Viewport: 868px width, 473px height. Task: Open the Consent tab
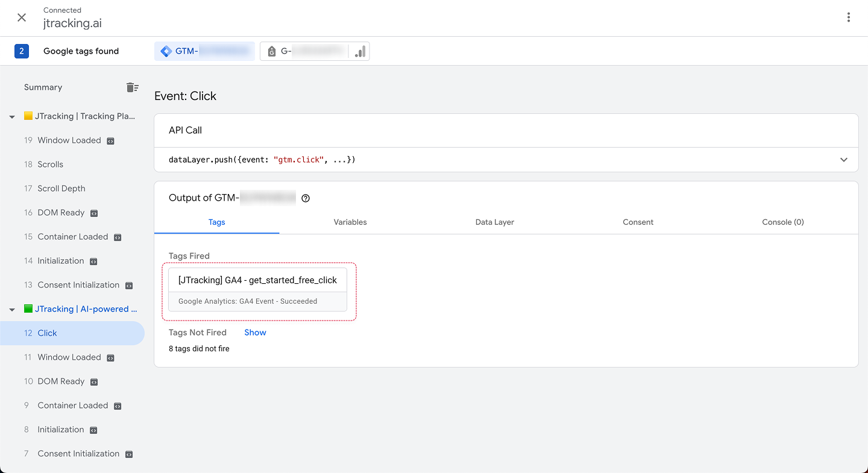[638, 222]
